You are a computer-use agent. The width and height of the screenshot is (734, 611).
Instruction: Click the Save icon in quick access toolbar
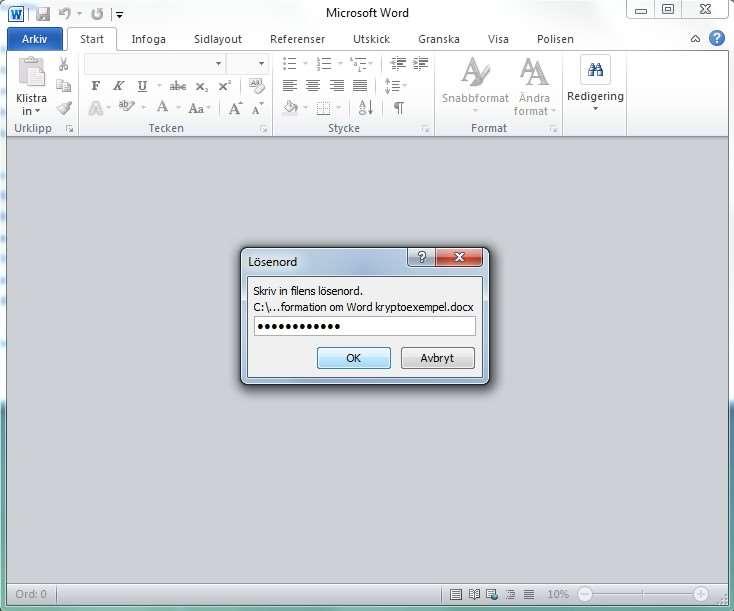coord(43,14)
